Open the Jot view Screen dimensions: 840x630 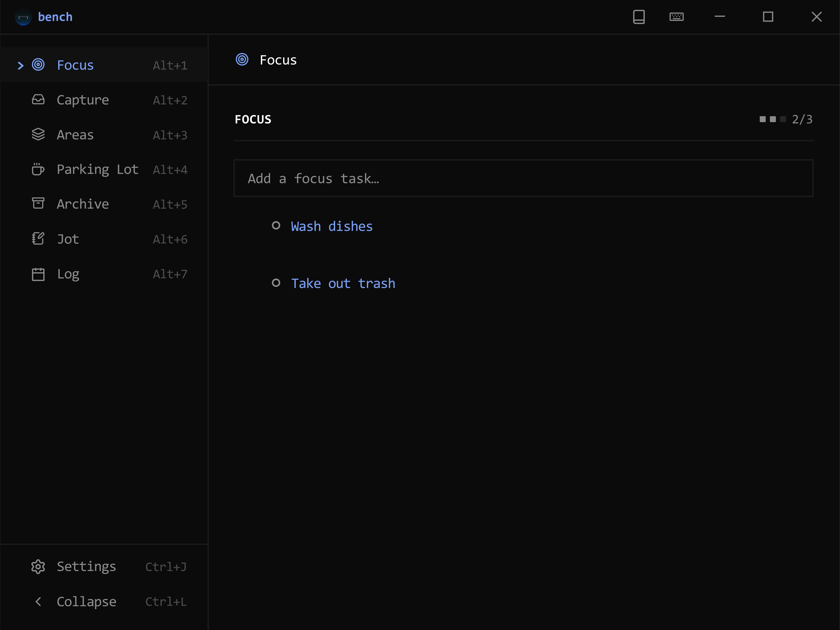(x=68, y=239)
